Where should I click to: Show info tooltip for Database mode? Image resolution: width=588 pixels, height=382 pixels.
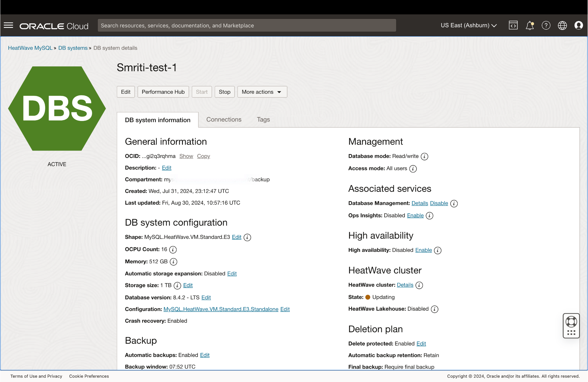click(425, 156)
